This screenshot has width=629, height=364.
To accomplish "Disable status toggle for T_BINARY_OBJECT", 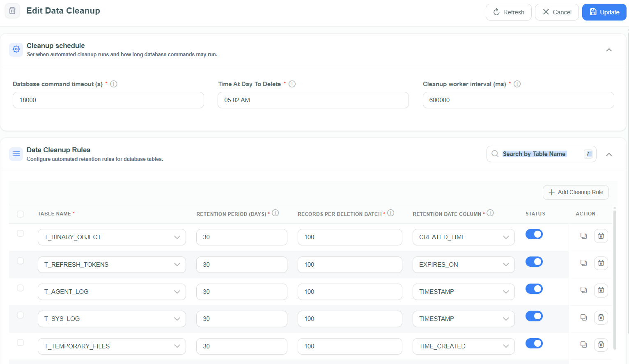I will click(534, 234).
